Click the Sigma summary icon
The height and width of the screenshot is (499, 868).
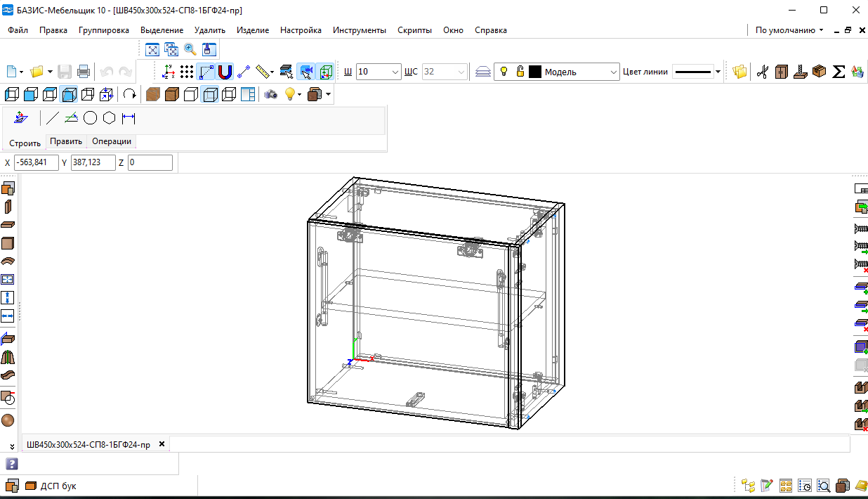(838, 72)
